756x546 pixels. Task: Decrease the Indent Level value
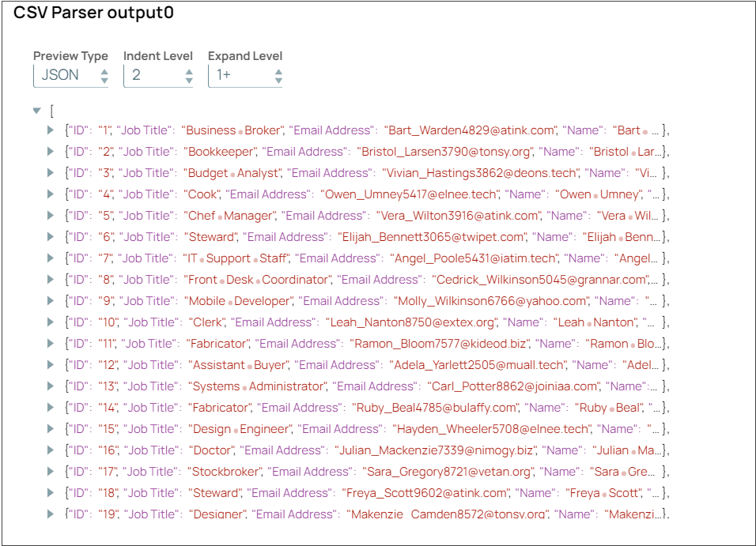point(188,80)
